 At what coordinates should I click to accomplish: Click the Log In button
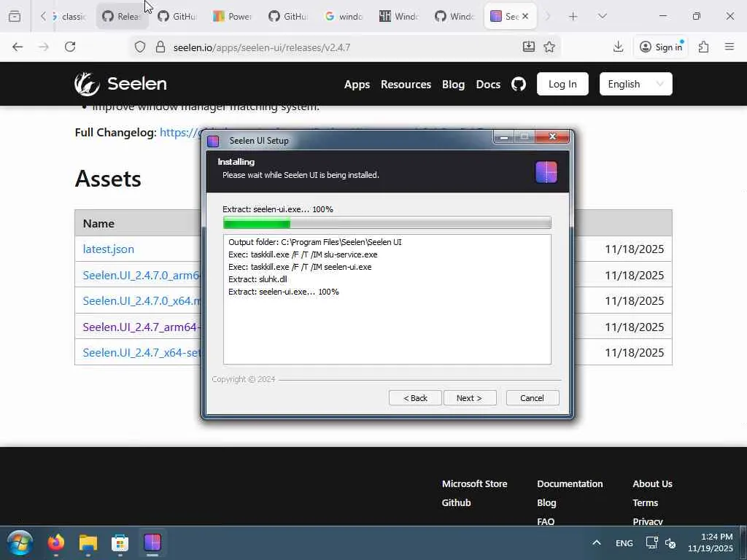click(562, 84)
